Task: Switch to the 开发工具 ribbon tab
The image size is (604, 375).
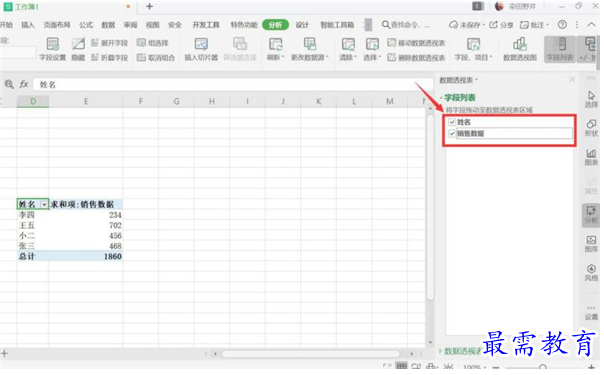Action: [206, 25]
